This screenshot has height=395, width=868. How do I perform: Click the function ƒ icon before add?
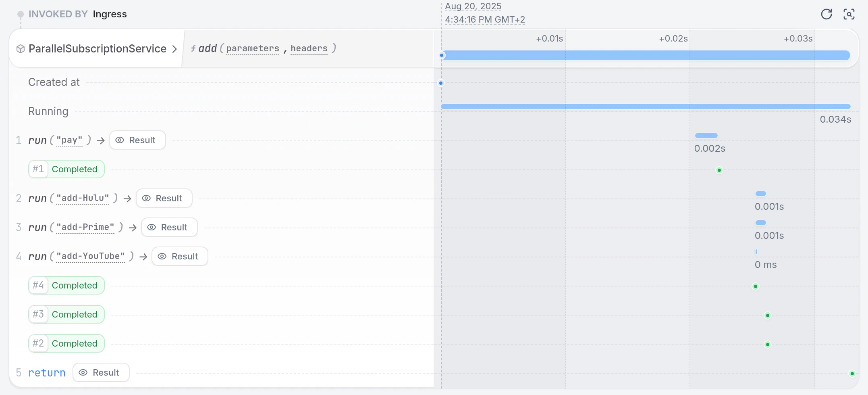tap(194, 48)
